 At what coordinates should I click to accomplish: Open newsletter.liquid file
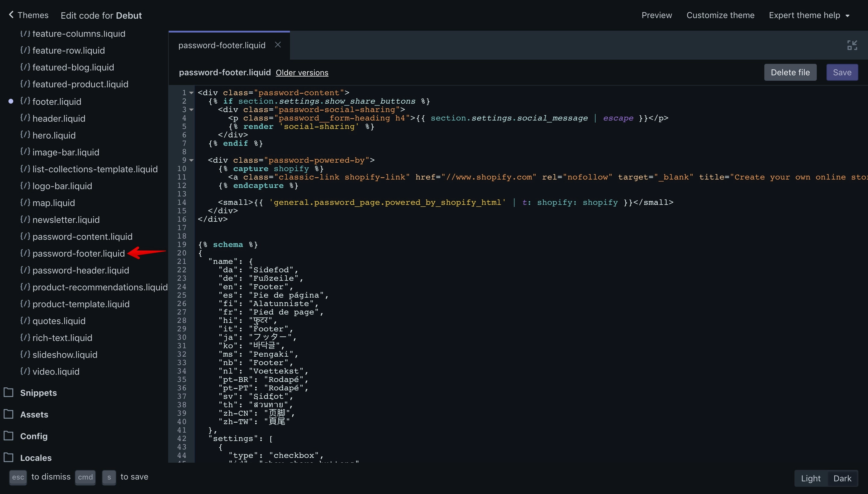[x=66, y=220]
